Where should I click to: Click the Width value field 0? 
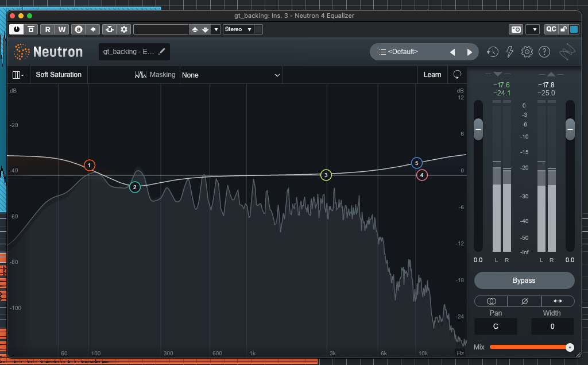pos(552,326)
